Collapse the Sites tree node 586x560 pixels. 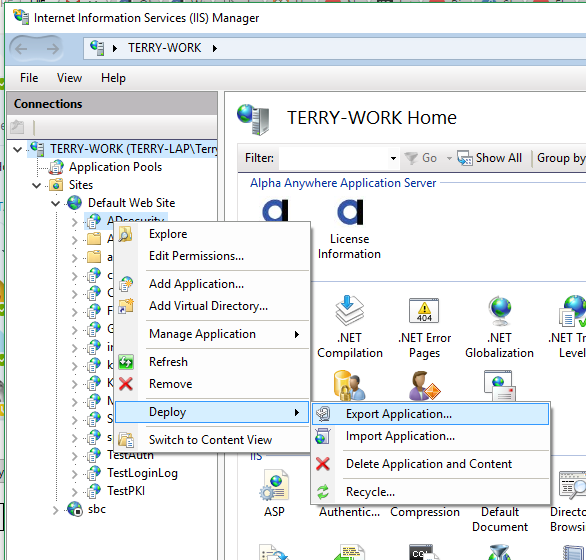36,185
